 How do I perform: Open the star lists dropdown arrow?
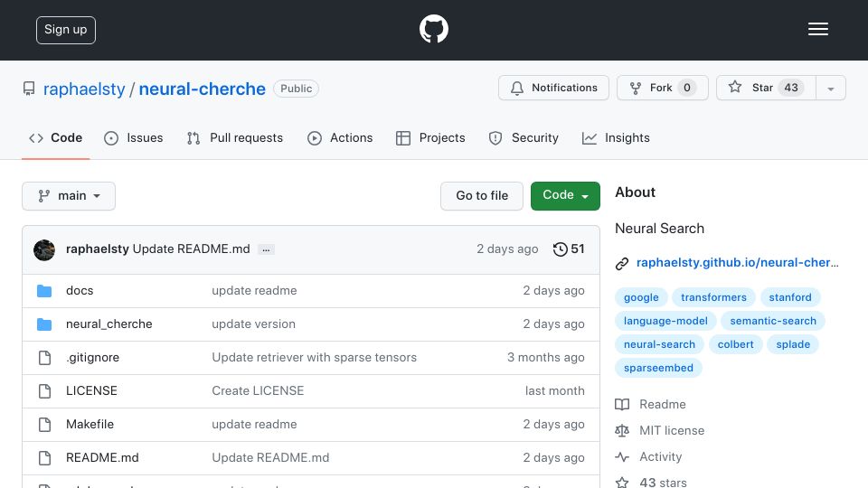point(830,88)
